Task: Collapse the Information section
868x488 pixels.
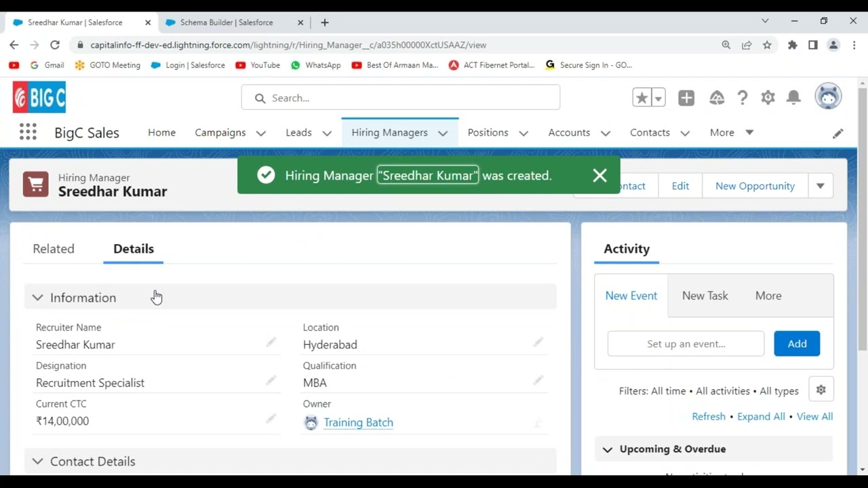Action: 37,298
